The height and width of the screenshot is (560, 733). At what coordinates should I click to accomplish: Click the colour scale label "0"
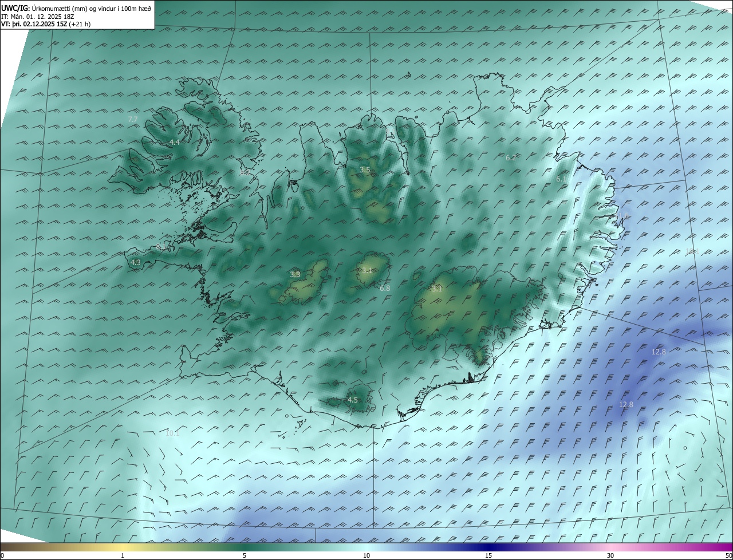tap(2, 555)
